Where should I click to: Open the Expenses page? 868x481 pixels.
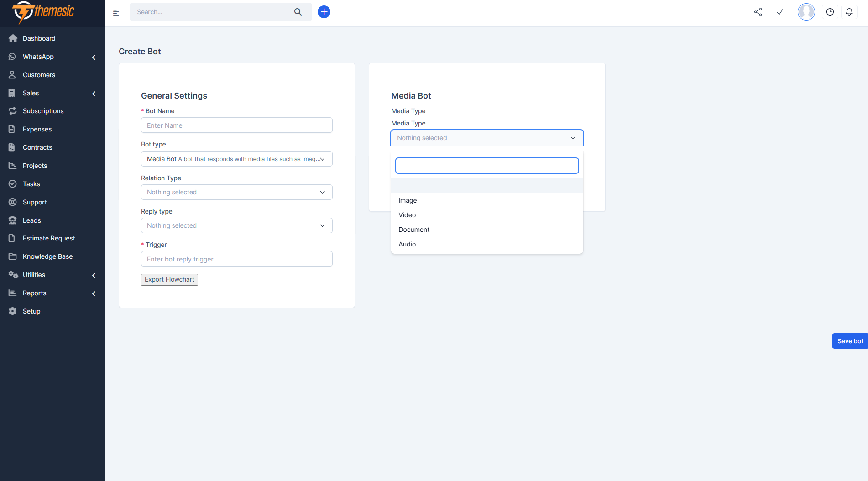tap(37, 129)
